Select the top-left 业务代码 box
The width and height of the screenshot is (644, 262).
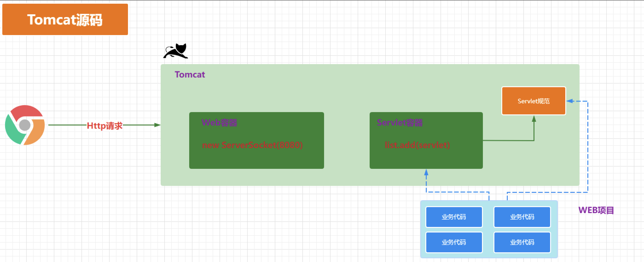click(454, 217)
